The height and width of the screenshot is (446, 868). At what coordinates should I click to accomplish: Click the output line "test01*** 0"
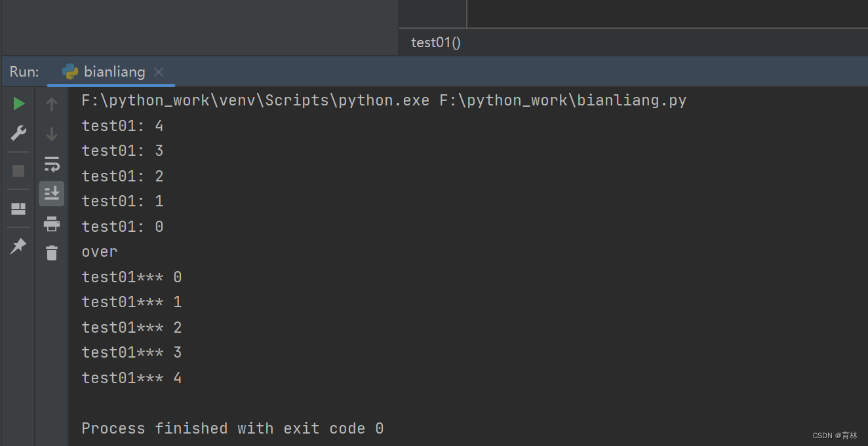point(132,277)
